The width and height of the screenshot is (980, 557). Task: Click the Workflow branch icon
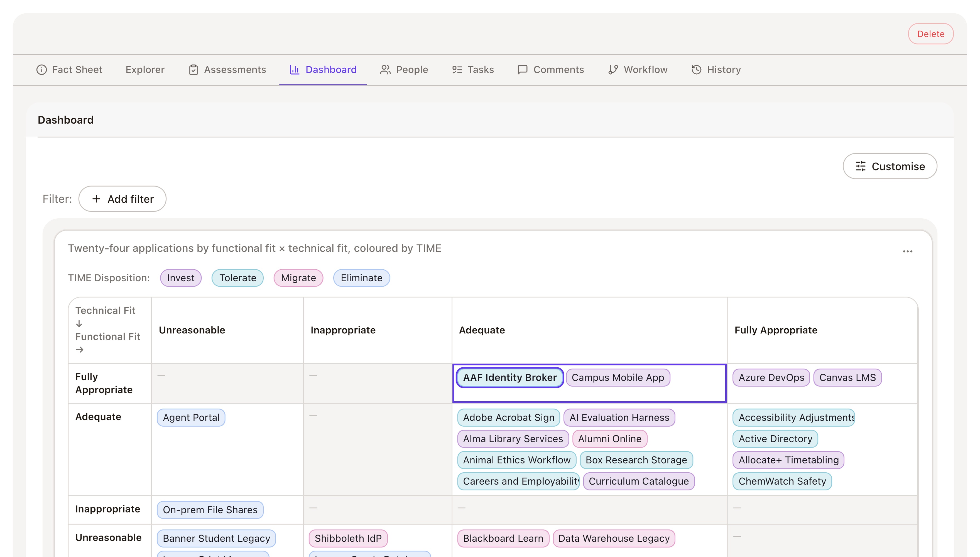click(x=613, y=70)
